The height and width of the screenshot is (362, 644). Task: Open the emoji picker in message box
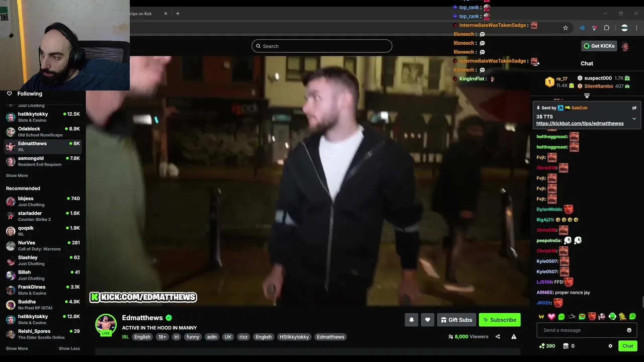coord(629,330)
